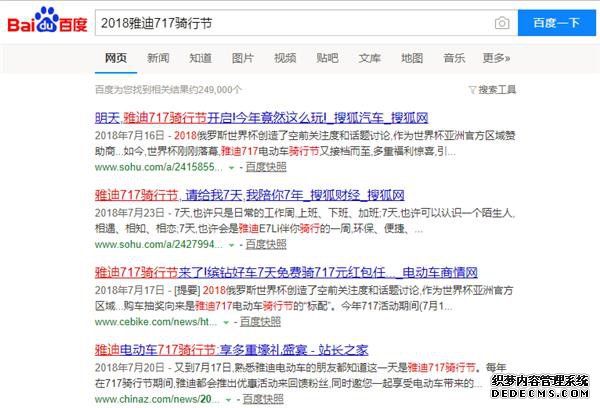Viewport: 600px width, 408px height.
Task: Click URL www.chinaz.com/news/20...
Action: (157, 399)
